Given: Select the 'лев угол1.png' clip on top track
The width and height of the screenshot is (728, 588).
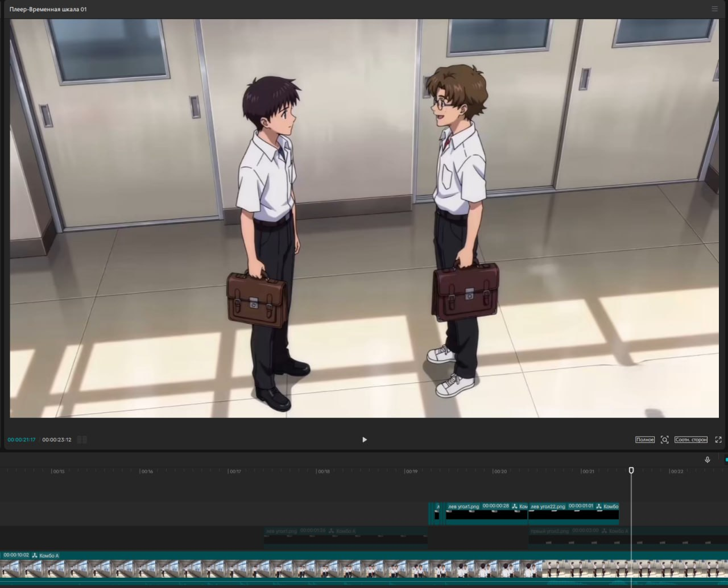Looking at the screenshot, I should [486, 513].
